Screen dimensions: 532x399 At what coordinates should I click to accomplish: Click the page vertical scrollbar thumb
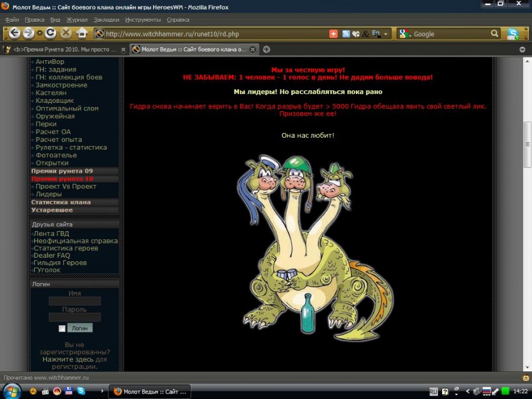[527, 144]
